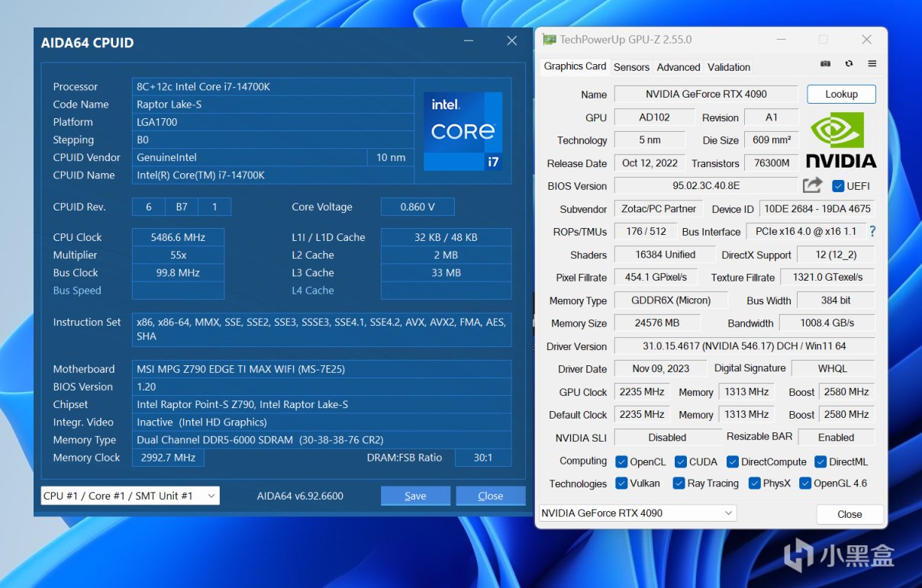Click Save in AIDA64 CPUID

click(x=415, y=496)
